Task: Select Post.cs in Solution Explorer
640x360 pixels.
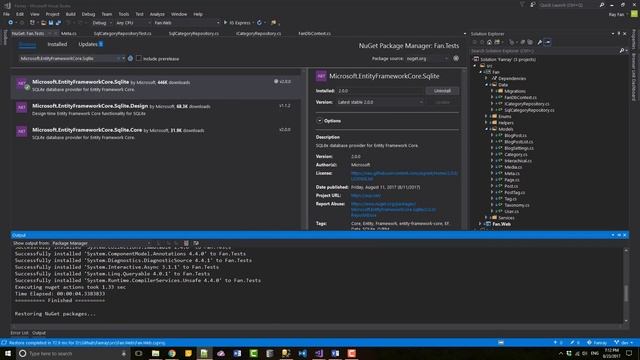Action: [511, 186]
